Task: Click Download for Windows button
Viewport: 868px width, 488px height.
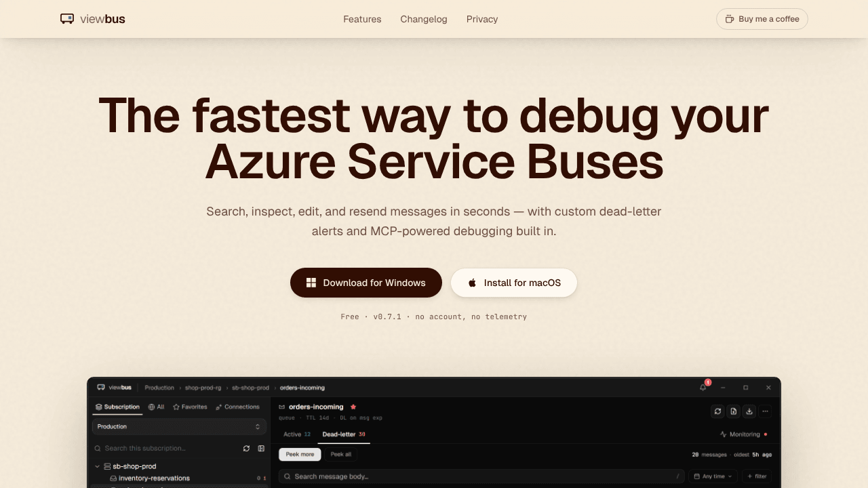Action: (366, 283)
